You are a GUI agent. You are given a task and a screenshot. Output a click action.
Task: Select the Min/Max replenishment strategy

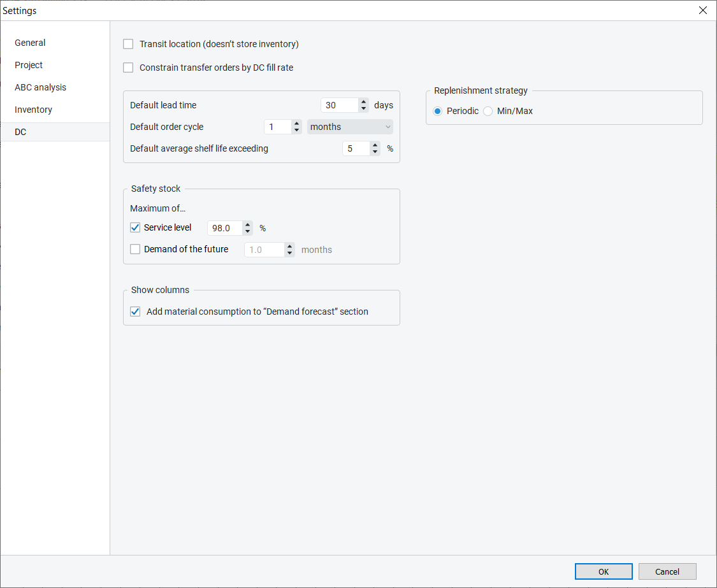(x=488, y=111)
